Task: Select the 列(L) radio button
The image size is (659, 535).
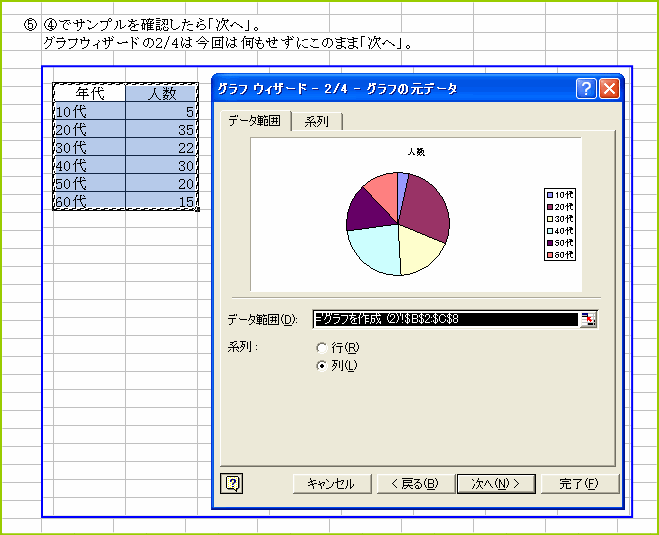Action: pos(322,366)
